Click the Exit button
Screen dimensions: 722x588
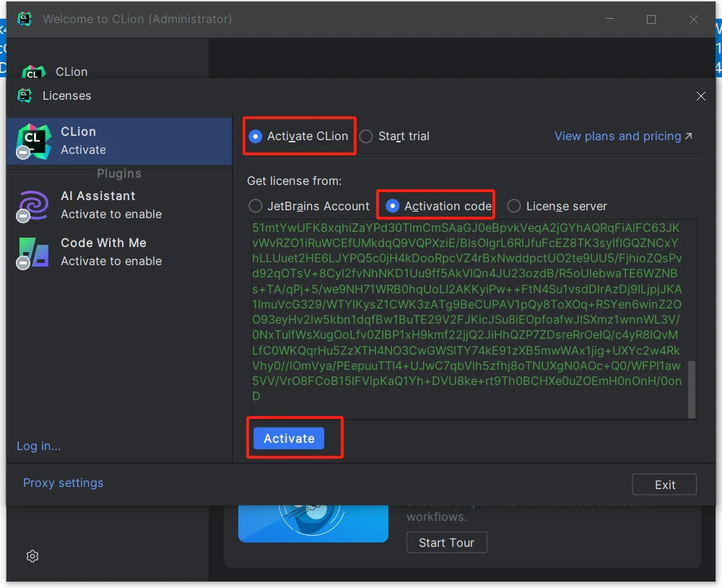coord(664,484)
